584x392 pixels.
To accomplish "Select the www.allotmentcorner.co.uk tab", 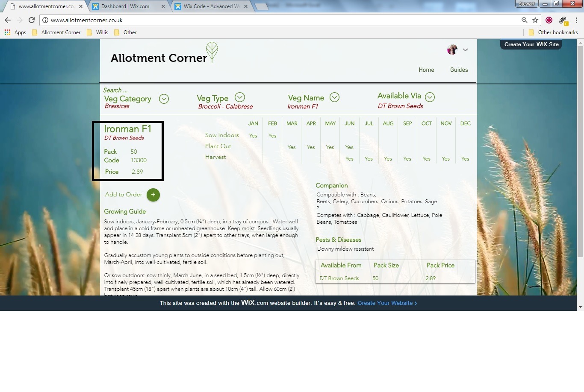I will coord(47,6).
